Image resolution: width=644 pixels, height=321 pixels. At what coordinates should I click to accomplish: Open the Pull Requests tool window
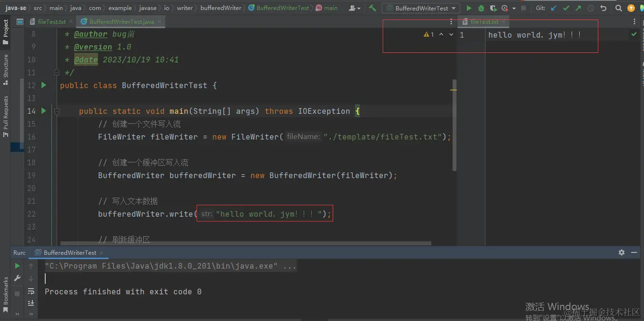5,117
